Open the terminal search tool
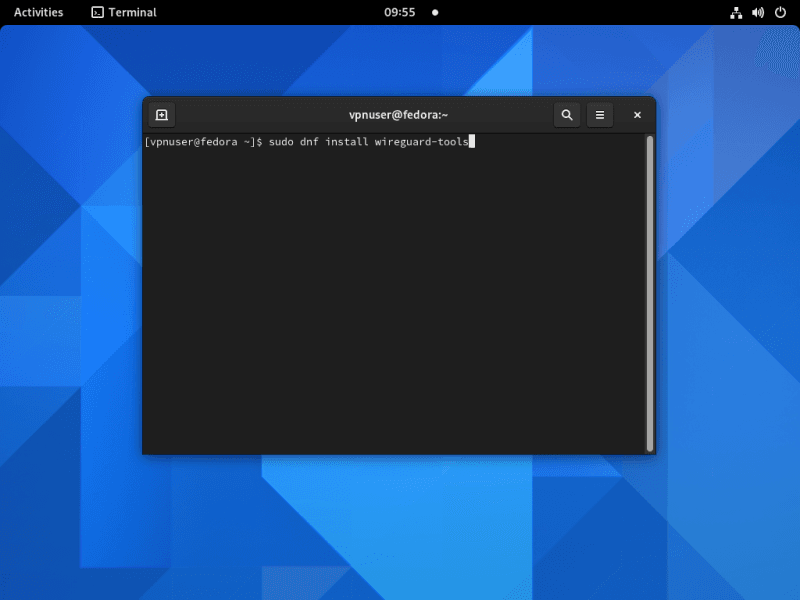 click(x=567, y=115)
